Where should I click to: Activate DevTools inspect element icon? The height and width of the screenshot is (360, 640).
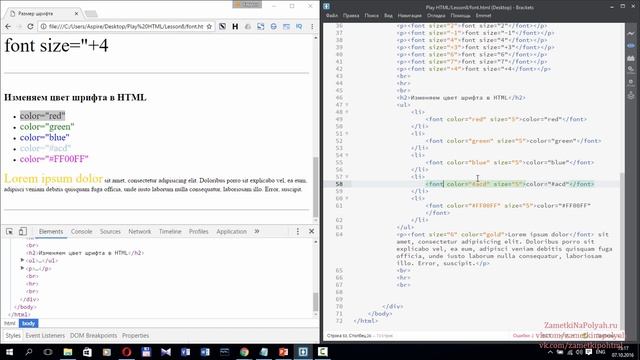point(9,231)
